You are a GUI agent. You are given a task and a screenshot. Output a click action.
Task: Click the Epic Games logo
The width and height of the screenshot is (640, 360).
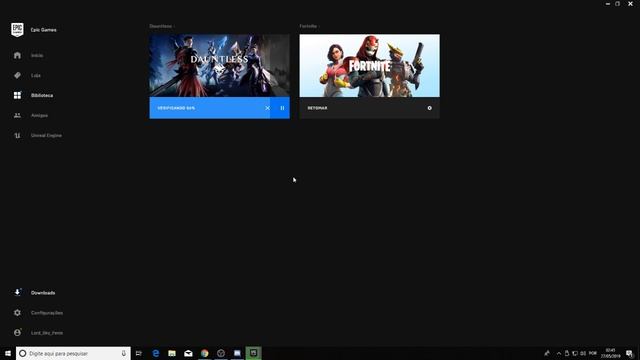click(17, 29)
